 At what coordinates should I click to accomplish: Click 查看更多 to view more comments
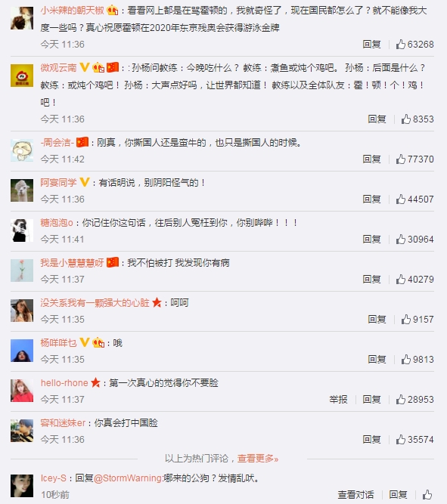click(257, 458)
